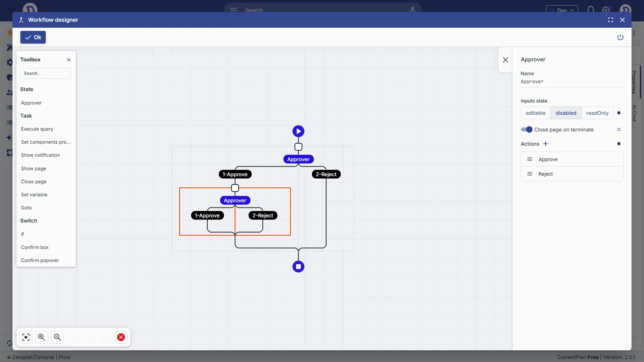This screenshot has height=362, width=644.
Task: Select Show notification task
Action: pyautogui.click(x=40, y=155)
